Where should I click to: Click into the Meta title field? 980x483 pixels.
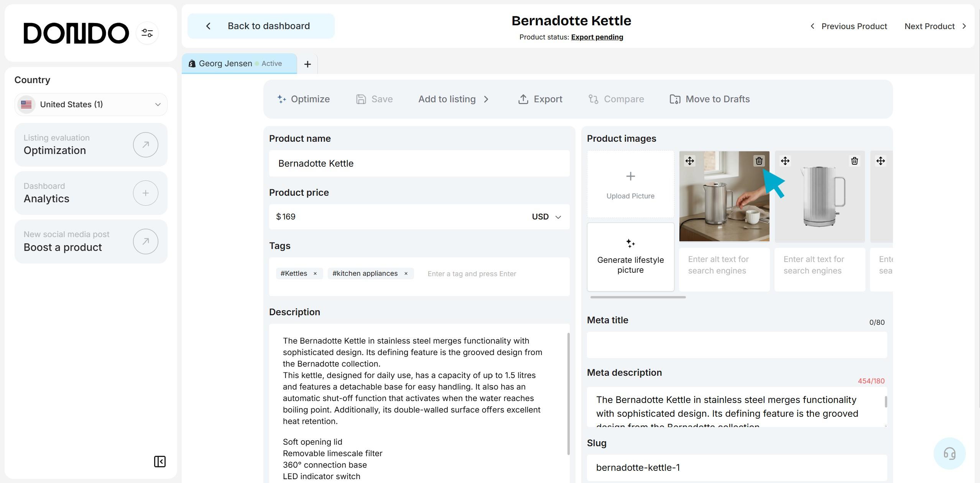(x=737, y=345)
